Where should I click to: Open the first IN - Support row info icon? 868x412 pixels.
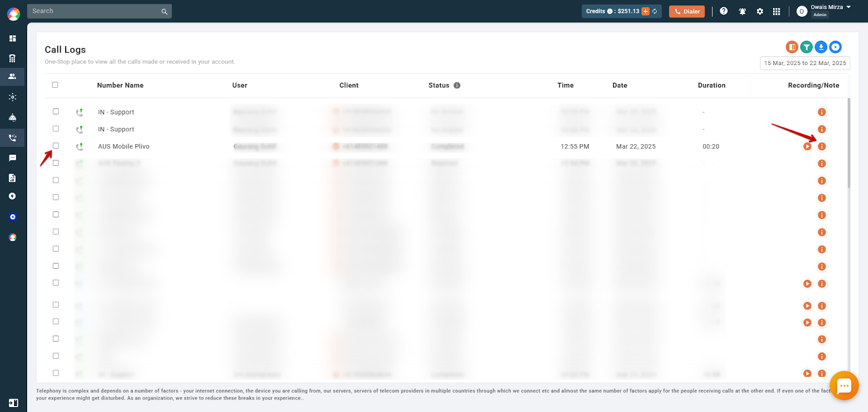pyautogui.click(x=822, y=112)
